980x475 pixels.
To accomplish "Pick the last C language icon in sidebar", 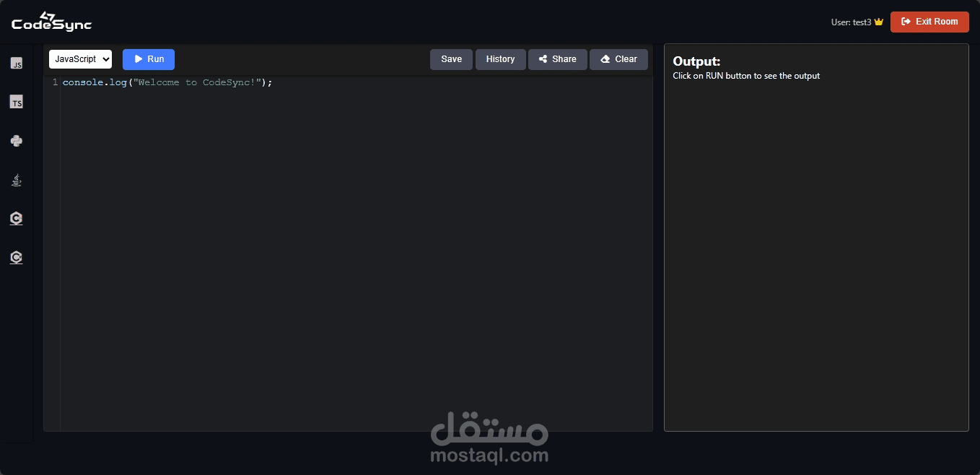I will (17, 257).
